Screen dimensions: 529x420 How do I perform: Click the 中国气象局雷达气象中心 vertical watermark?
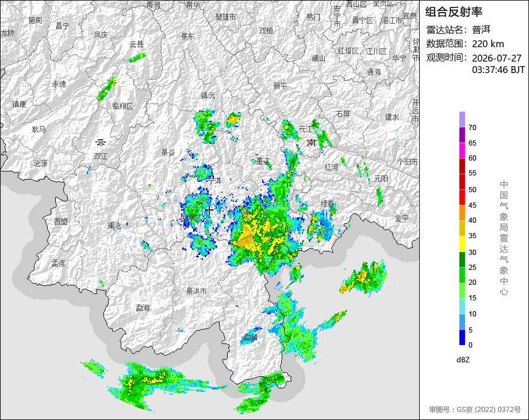click(x=504, y=238)
